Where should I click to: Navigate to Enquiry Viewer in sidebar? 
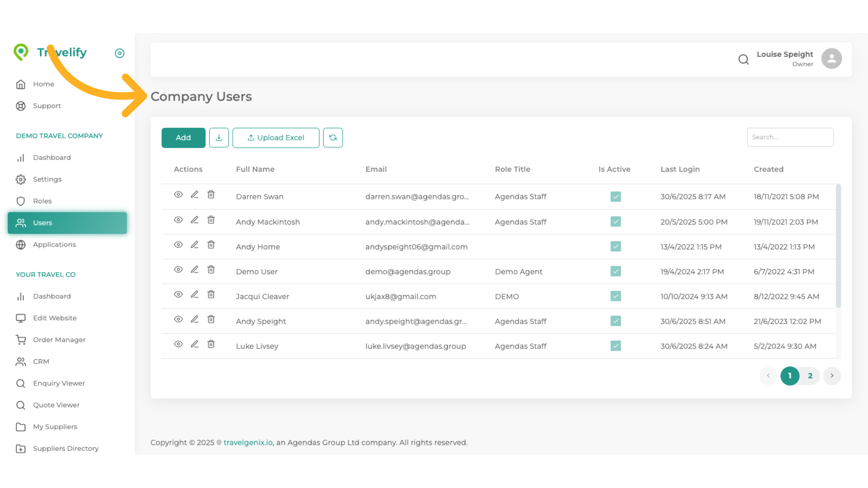pos(58,383)
